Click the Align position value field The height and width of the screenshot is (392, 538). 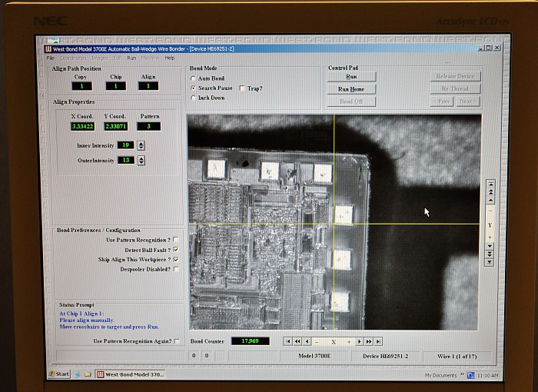point(148,86)
